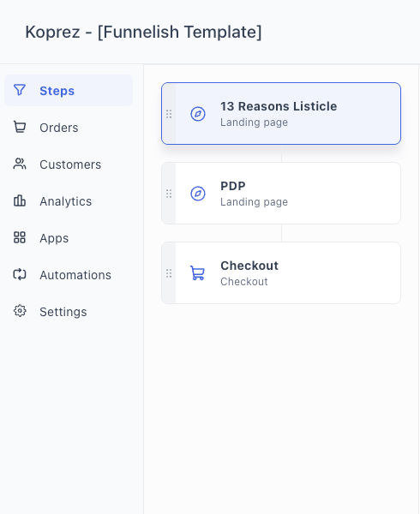Click the shopping cart icon beside Orders

(x=20, y=127)
